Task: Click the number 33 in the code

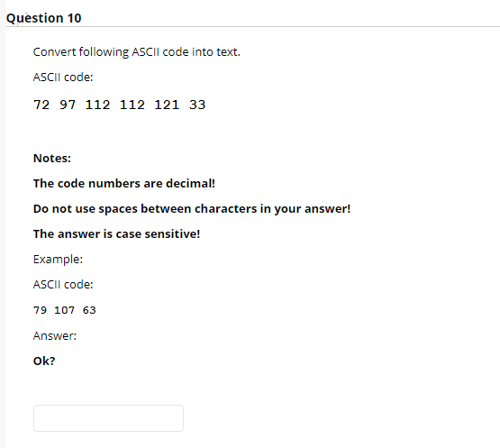Action: pos(197,105)
